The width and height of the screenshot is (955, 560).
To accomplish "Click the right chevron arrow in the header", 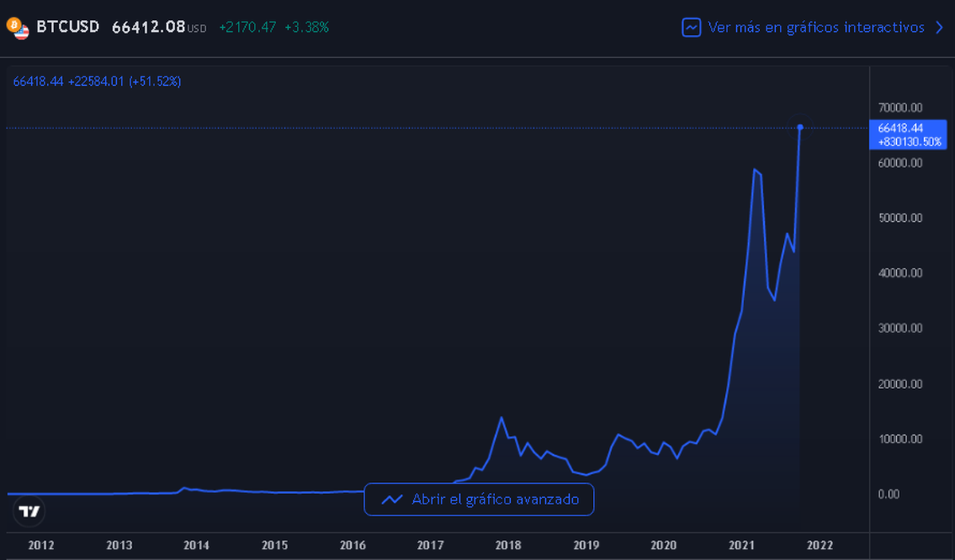I will pyautogui.click(x=939, y=28).
